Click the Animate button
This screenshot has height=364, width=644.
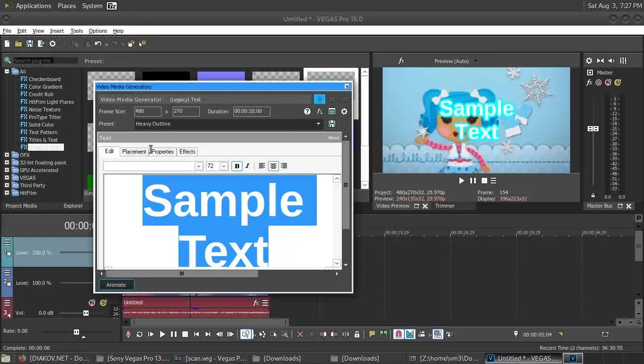[x=116, y=285]
